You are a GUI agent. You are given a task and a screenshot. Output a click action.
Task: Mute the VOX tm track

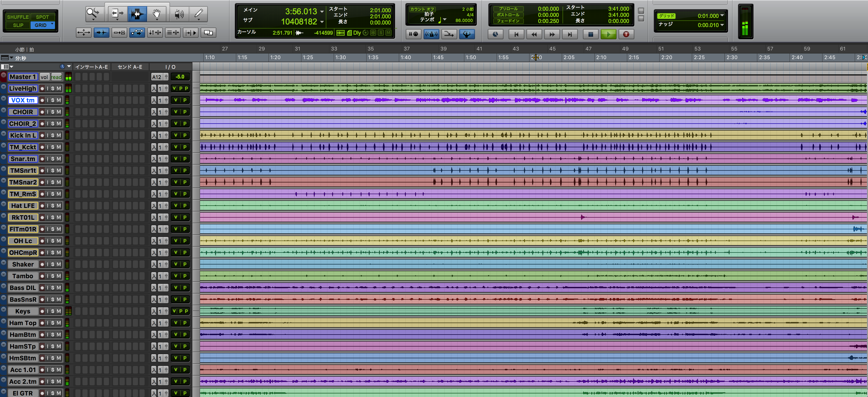pyautogui.click(x=60, y=100)
